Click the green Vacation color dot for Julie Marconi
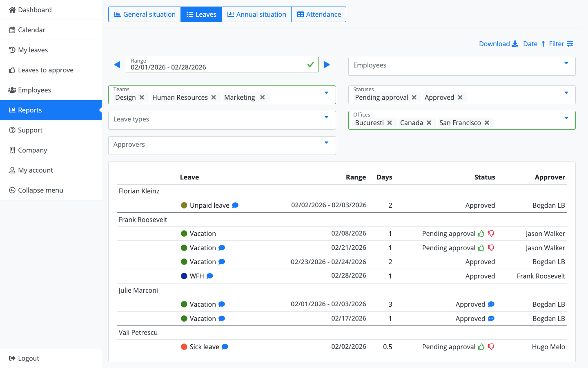Screen dimensions: 588x368 [x=184, y=304]
